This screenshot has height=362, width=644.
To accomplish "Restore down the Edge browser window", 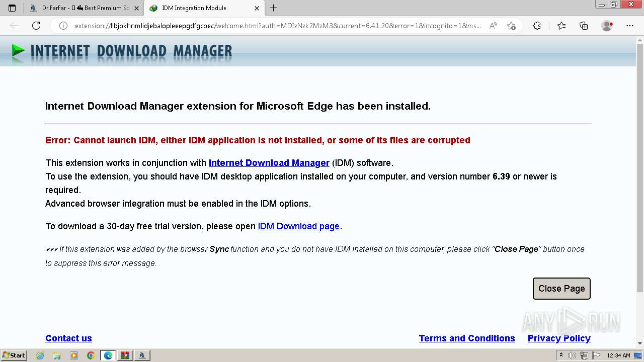I will pos(614,4).
